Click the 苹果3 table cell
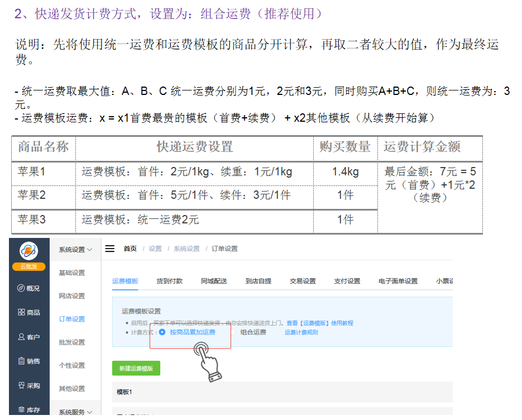Image resolution: width=522 pixels, height=420 pixels. (x=44, y=222)
